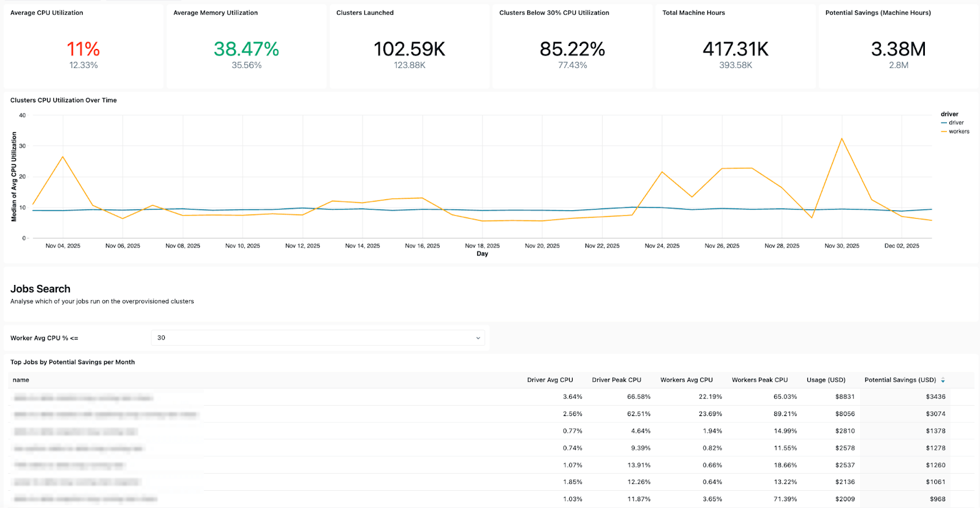Viewport: 980px width, 508px height.
Task: Sort table by Driver Avg CPU column
Action: [x=549, y=381]
